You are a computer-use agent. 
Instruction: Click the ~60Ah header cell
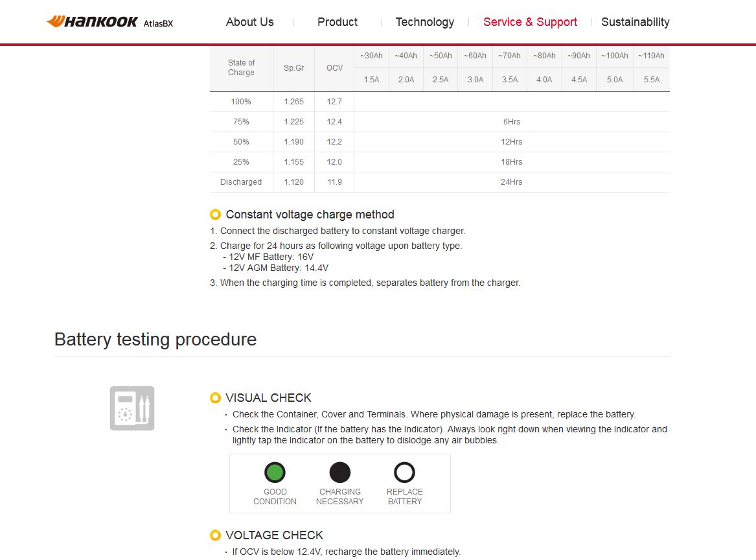tap(475, 56)
